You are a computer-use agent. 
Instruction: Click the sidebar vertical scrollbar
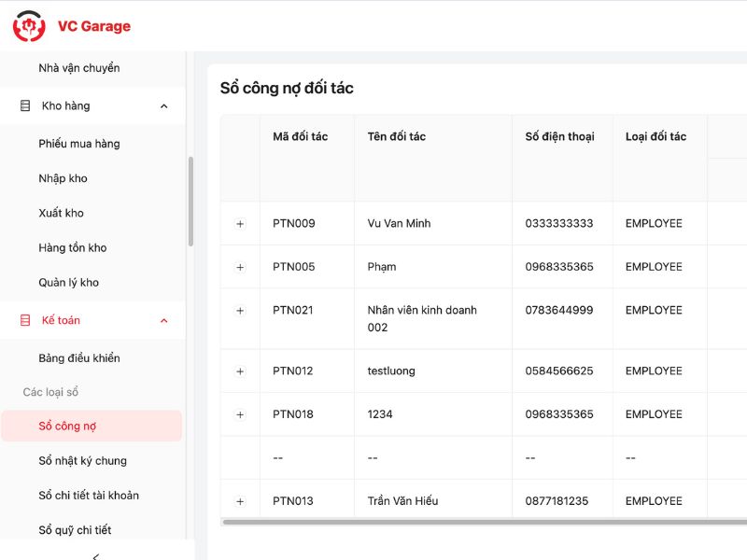click(191, 201)
